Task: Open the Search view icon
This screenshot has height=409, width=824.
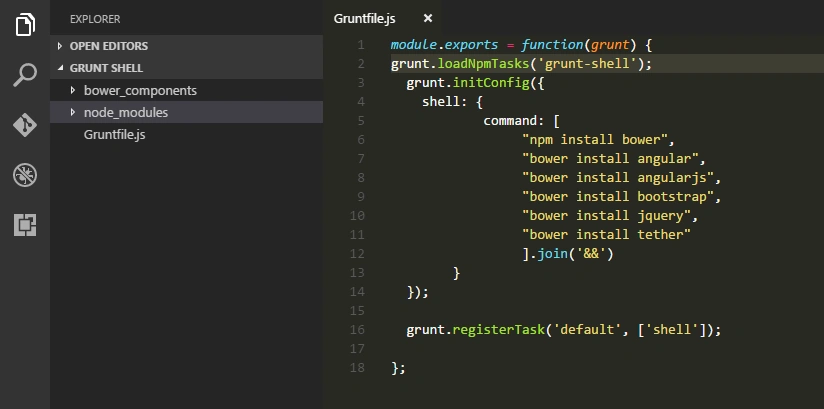Action: pyautogui.click(x=25, y=75)
